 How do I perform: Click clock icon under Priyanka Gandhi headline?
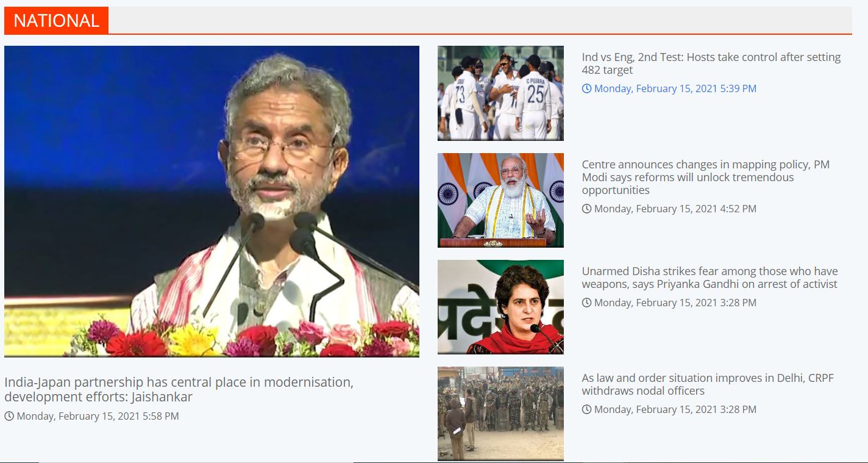point(586,303)
